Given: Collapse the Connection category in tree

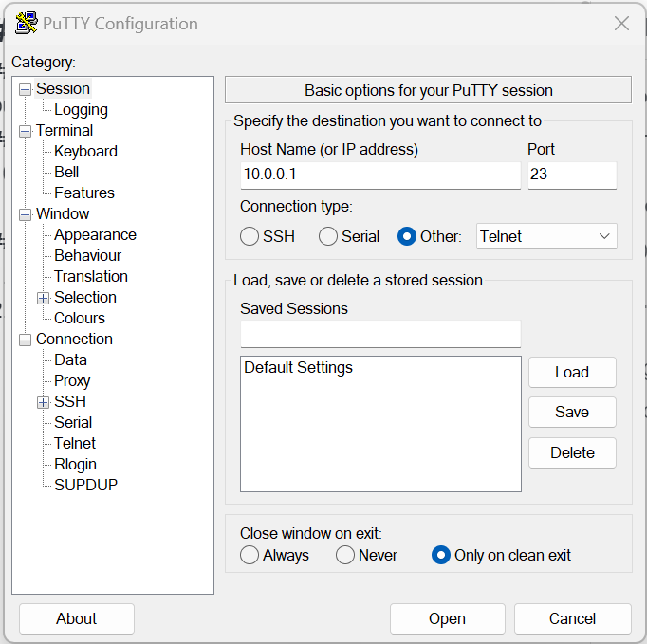Looking at the screenshot, I should [25, 340].
